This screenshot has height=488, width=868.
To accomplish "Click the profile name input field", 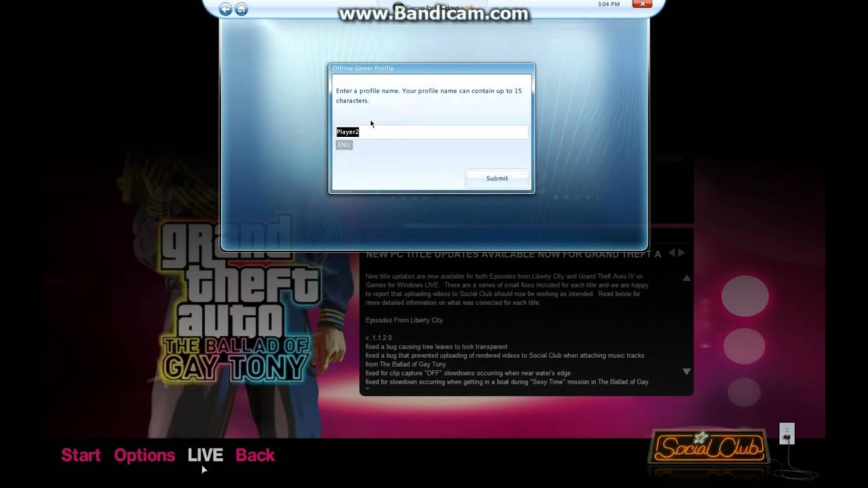I will pos(431,132).
